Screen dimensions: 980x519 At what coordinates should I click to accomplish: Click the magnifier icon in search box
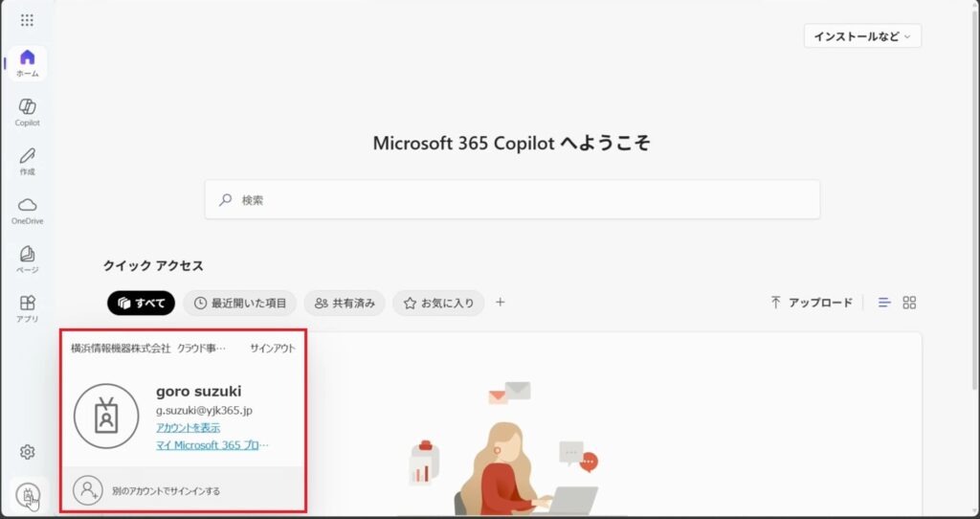[225, 200]
